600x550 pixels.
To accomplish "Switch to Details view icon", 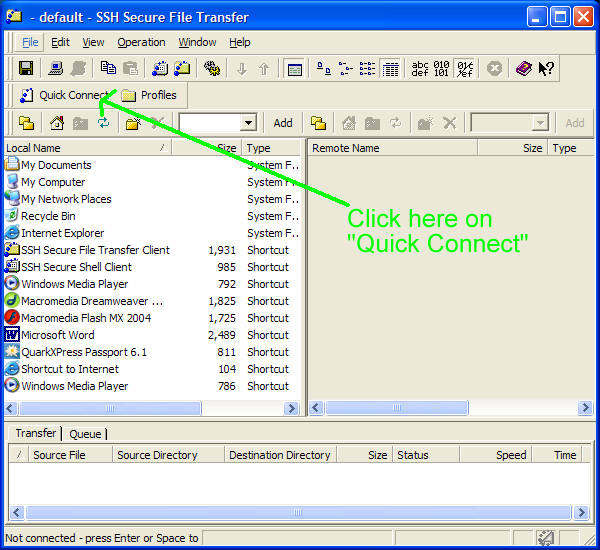I will [x=390, y=69].
